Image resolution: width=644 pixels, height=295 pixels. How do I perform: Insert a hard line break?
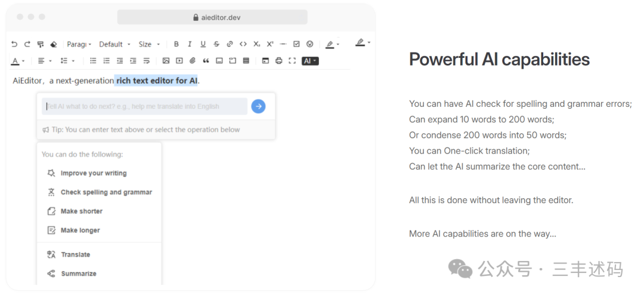click(x=146, y=61)
